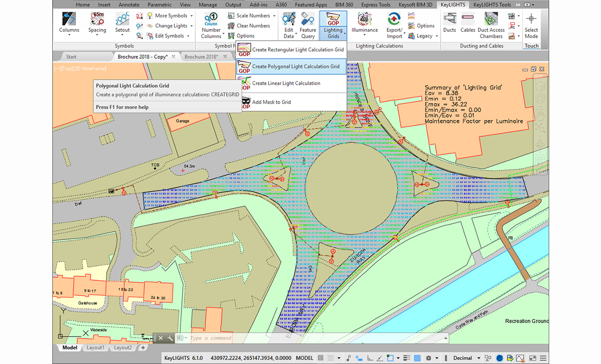Switch to the Brochure 2018 document tab
The height and width of the screenshot is (364, 601).
[x=201, y=57]
